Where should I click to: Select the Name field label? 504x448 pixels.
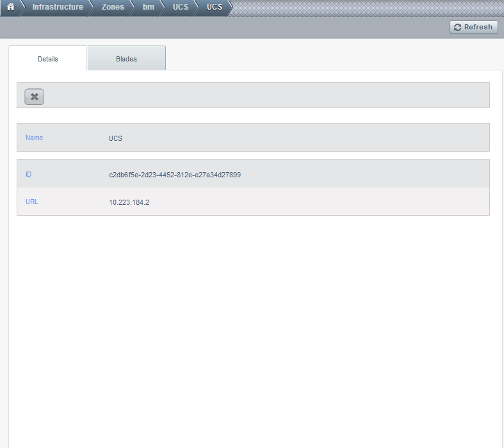point(35,138)
